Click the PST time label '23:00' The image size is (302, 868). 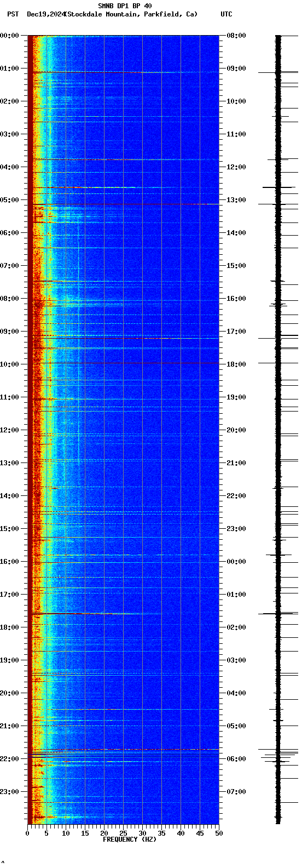pyautogui.click(x=9, y=792)
